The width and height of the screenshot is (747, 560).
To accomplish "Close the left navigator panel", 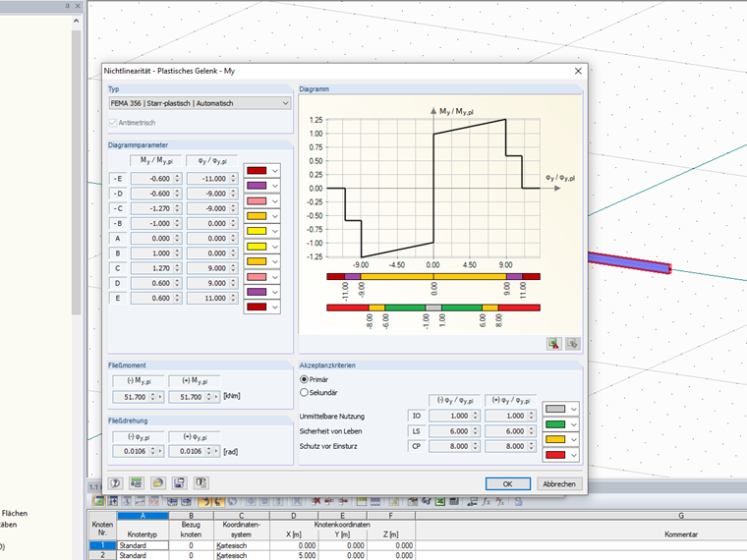I will click(x=78, y=6).
